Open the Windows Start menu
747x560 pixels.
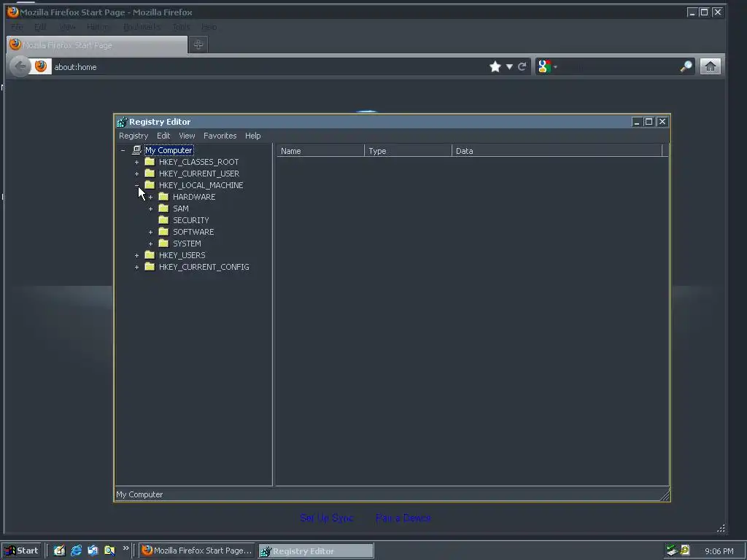coord(21,551)
